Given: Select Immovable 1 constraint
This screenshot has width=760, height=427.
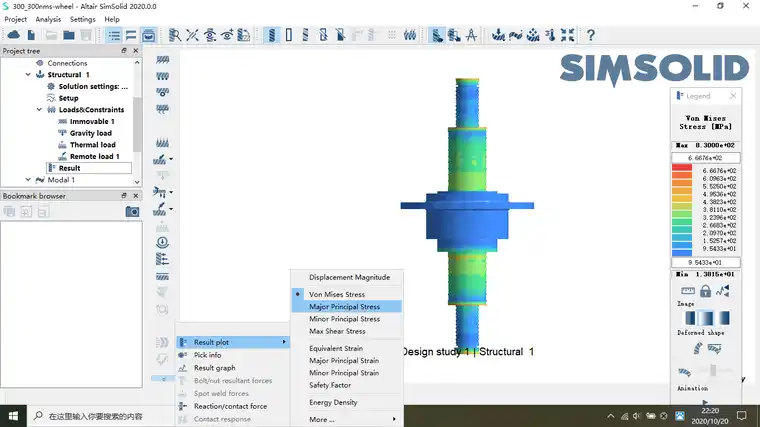Looking at the screenshot, I should click(92, 122).
